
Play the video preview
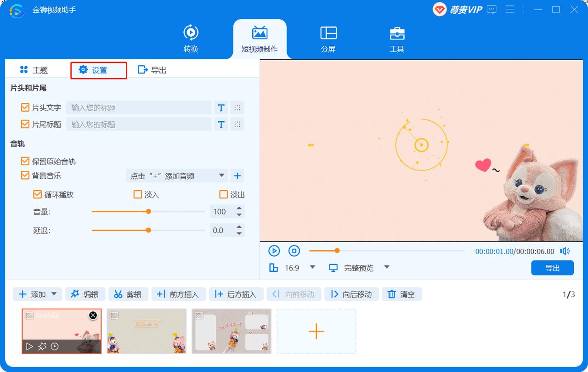(x=274, y=251)
